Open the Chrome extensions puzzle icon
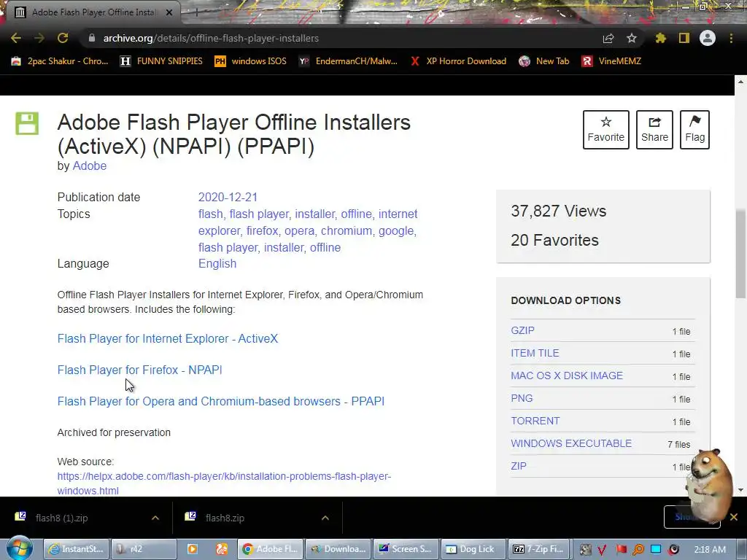The width and height of the screenshot is (747, 560). point(661,38)
